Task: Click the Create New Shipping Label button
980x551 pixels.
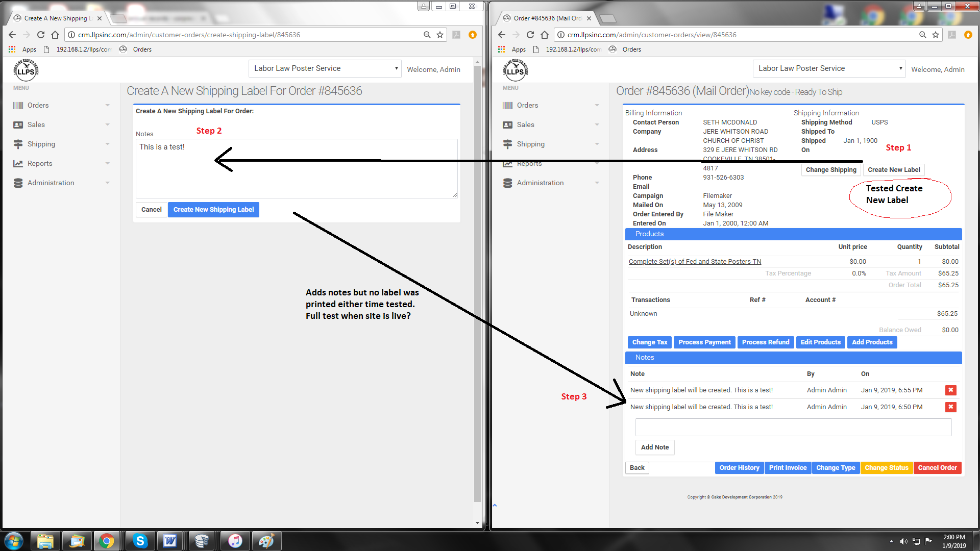Action: (x=213, y=210)
